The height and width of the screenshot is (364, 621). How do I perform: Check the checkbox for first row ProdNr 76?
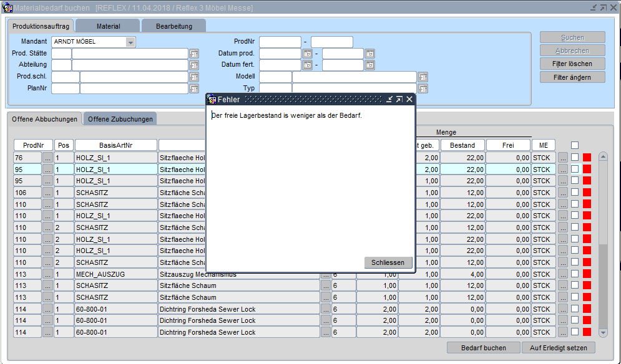coord(575,158)
